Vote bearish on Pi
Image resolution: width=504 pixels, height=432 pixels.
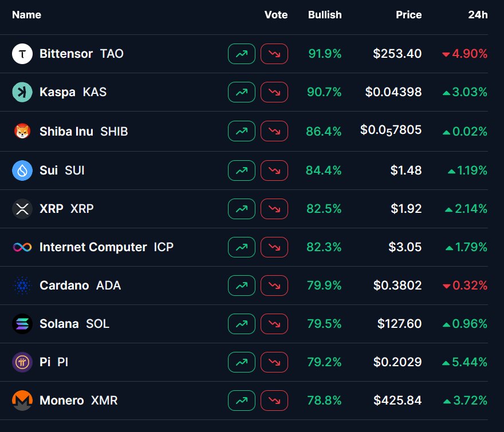pos(274,362)
